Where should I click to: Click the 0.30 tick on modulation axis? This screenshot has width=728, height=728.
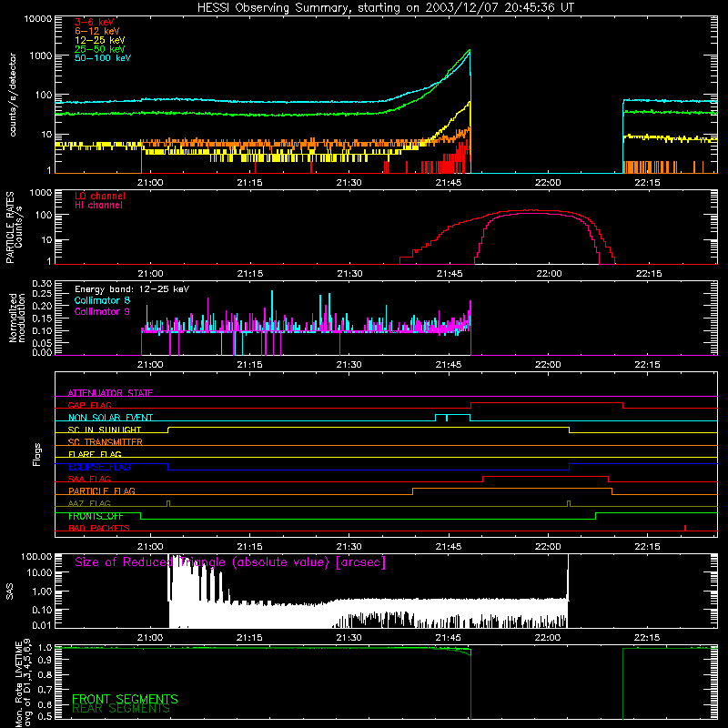42,284
